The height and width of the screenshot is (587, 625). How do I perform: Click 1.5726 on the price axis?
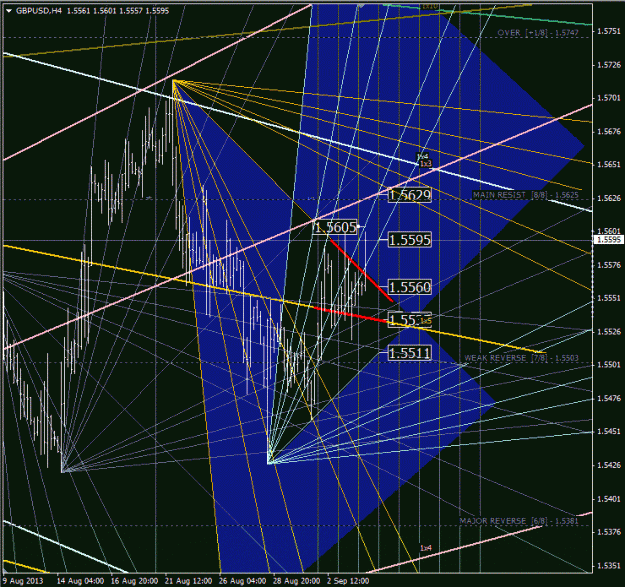coord(609,65)
